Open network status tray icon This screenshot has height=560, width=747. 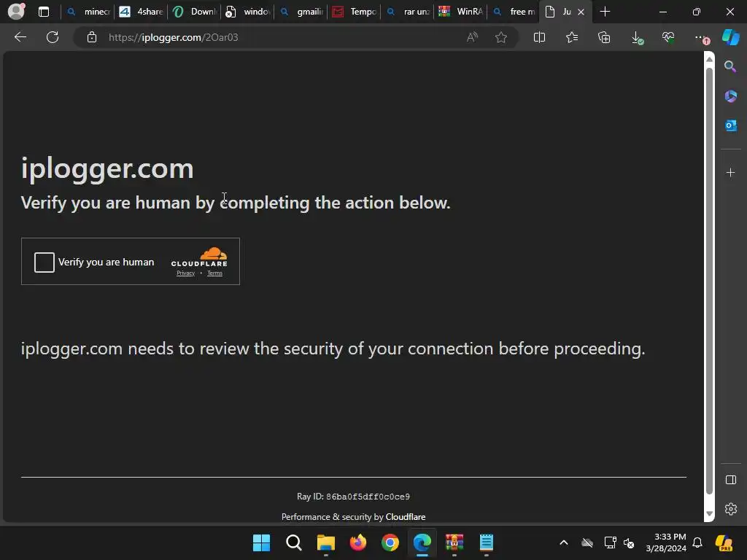coord(610,542)
